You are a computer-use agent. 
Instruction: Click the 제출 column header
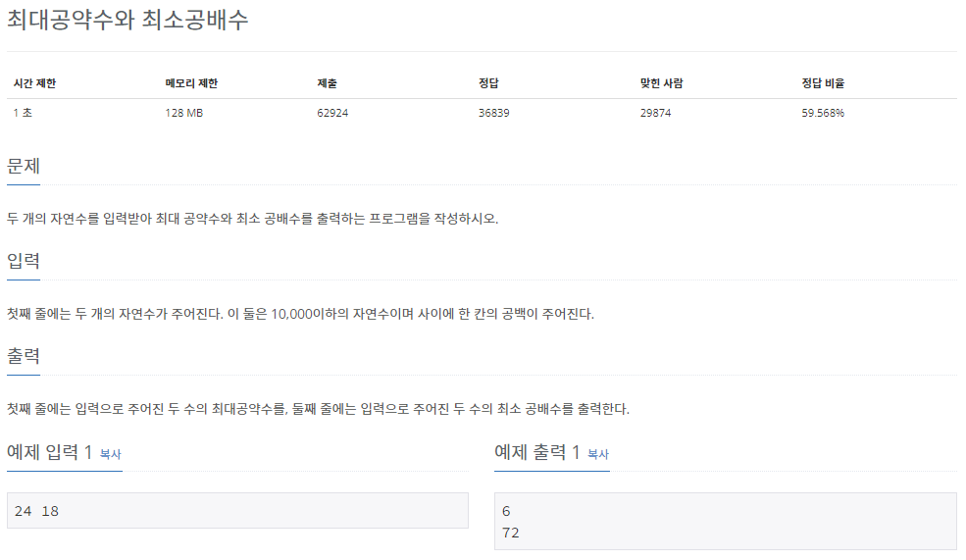click(x=327, y=83)
